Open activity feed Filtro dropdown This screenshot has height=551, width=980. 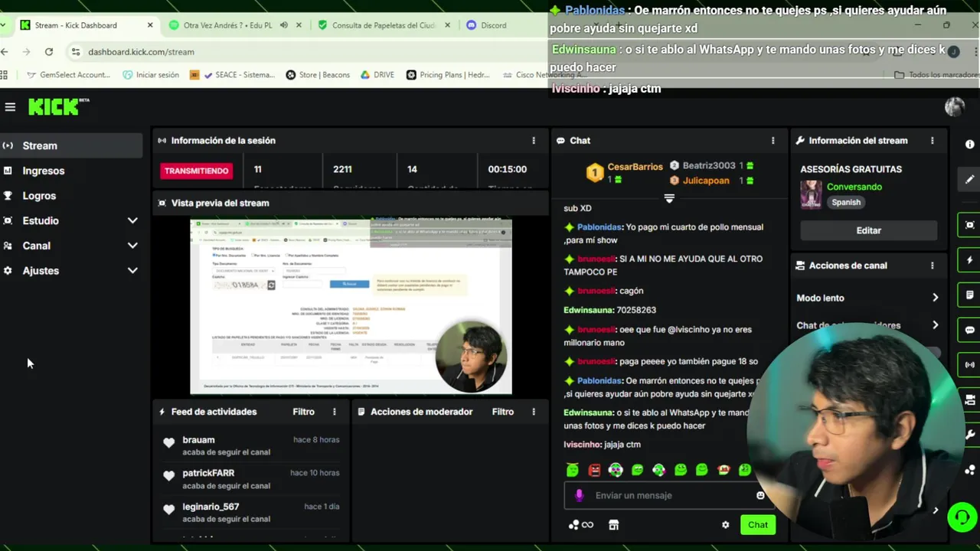(303, 412)
